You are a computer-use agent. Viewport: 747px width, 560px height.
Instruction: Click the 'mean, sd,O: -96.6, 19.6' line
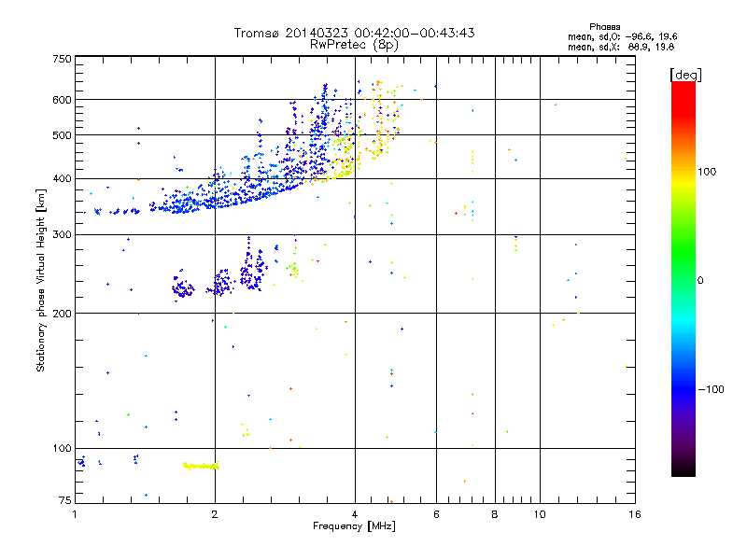pos(622,36)
